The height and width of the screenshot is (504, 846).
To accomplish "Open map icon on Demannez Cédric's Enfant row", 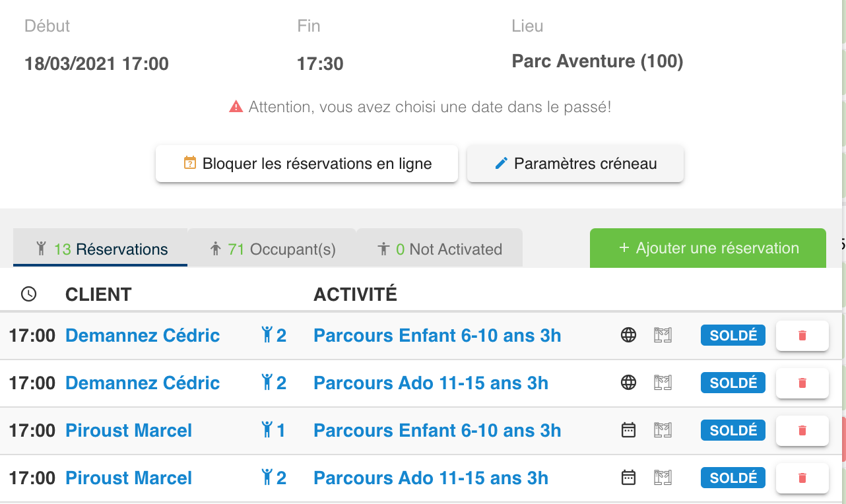I will (x=663, y=335).
